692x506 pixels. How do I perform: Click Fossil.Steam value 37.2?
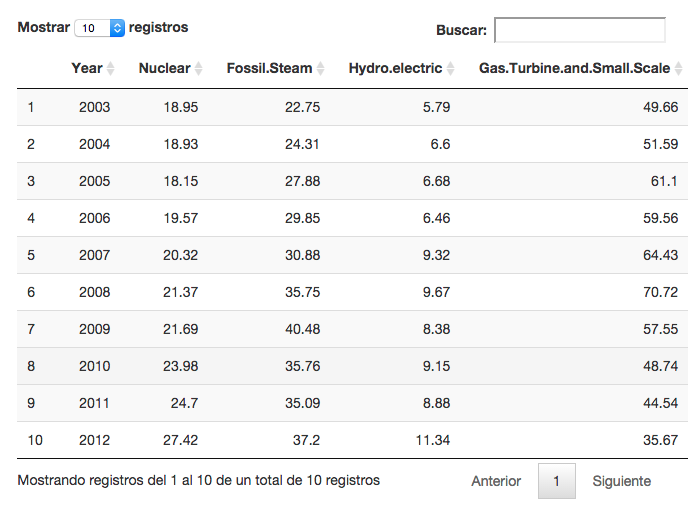(x=306, y=441)
